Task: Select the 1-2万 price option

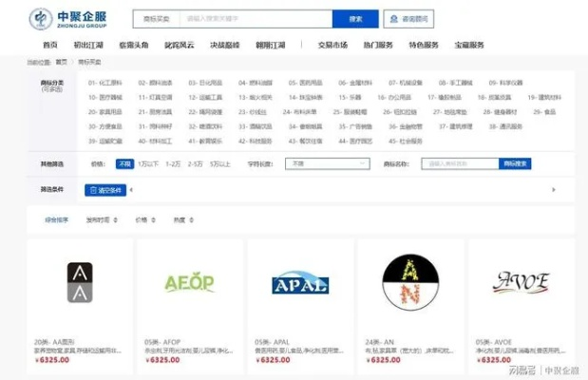Action: pyautogui.click(x=173, y=164)
